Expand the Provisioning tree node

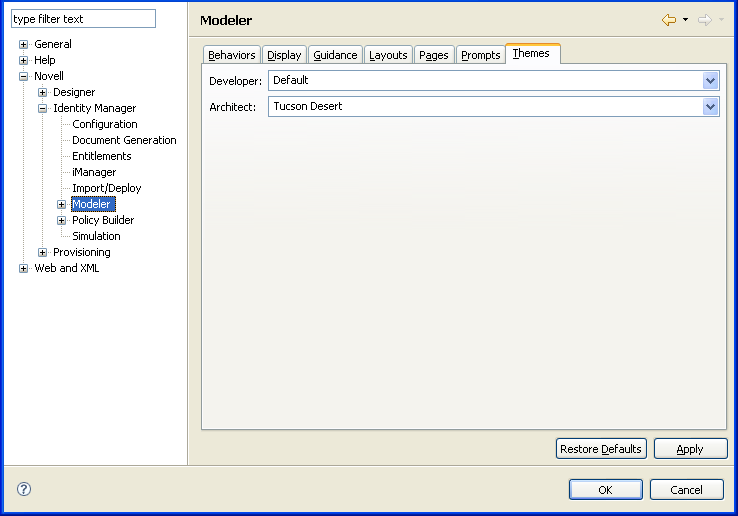coord(42,252)
